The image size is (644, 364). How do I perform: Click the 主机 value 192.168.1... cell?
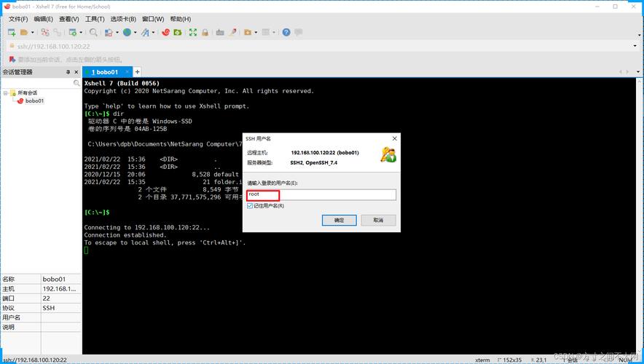click(61, 288)
